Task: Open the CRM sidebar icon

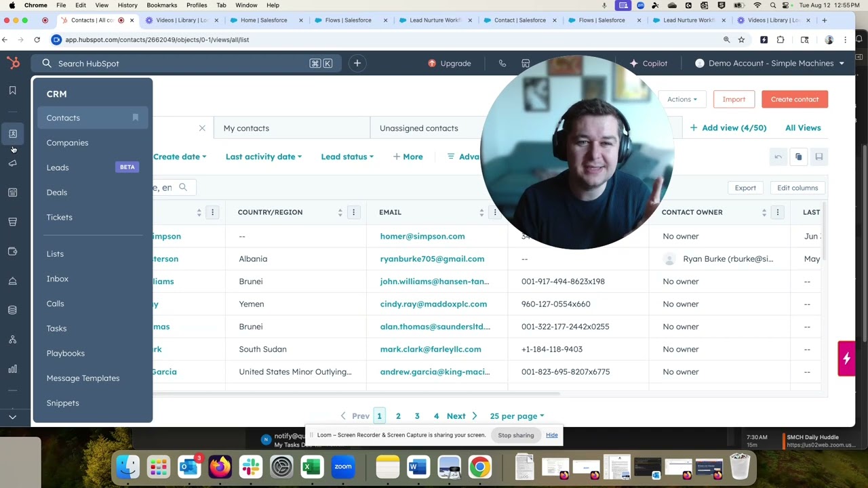Action: coord(12,134)
